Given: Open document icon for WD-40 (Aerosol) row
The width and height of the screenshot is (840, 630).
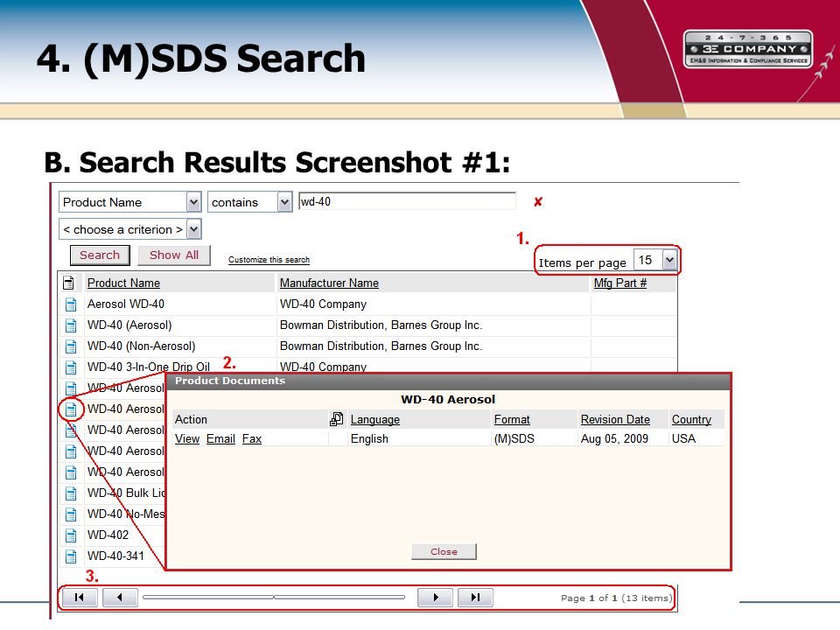Looking at the screenshot, I should 71,325.
